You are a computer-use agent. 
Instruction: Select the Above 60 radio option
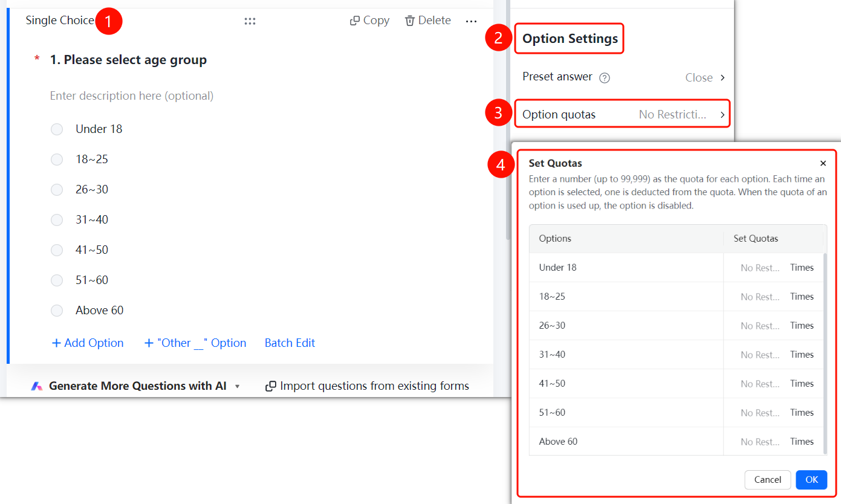[57, 311]
